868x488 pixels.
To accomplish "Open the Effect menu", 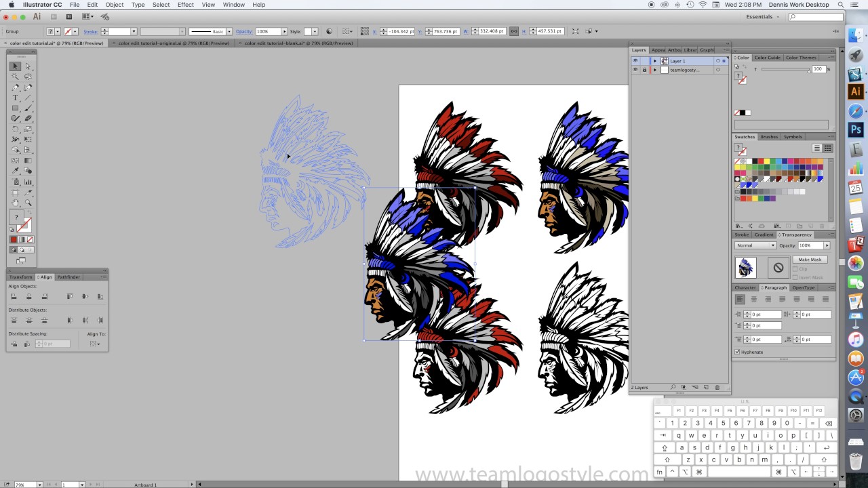I will [186, 5].
